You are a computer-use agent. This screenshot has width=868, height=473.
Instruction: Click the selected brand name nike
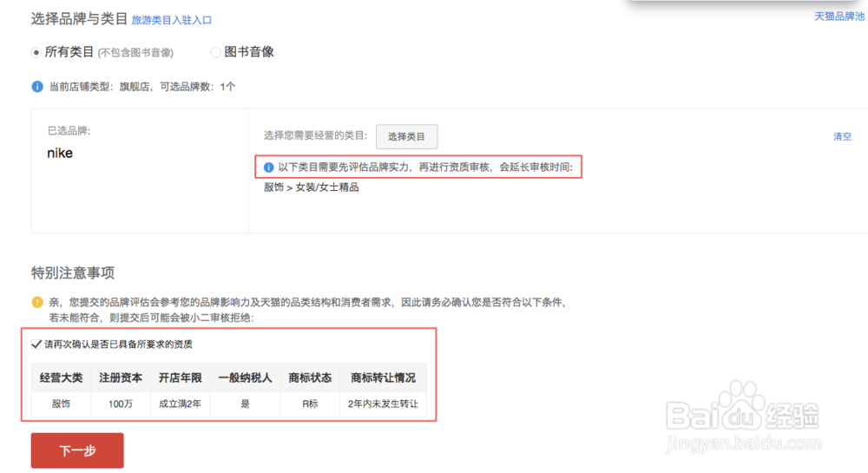click(x=60, y=154)
